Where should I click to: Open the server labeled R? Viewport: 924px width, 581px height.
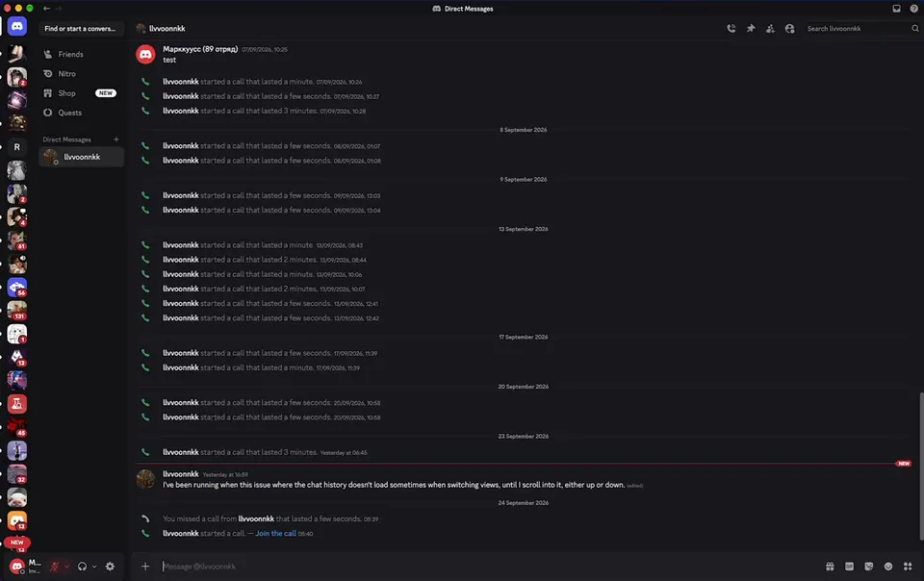tap(17, 147)
